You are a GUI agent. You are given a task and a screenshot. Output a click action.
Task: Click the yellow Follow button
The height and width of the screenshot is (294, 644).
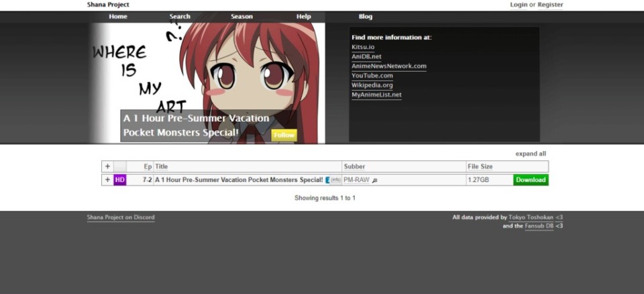click(284, 135)
